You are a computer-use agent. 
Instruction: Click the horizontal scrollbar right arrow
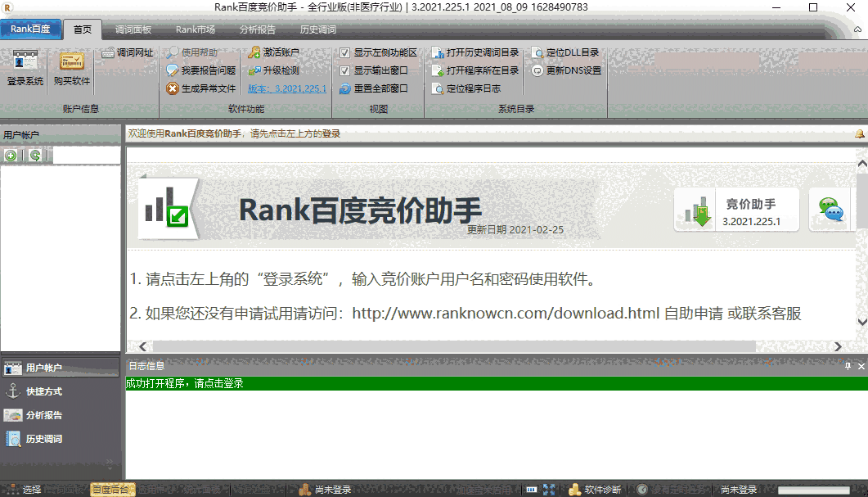tap(839, 346)
